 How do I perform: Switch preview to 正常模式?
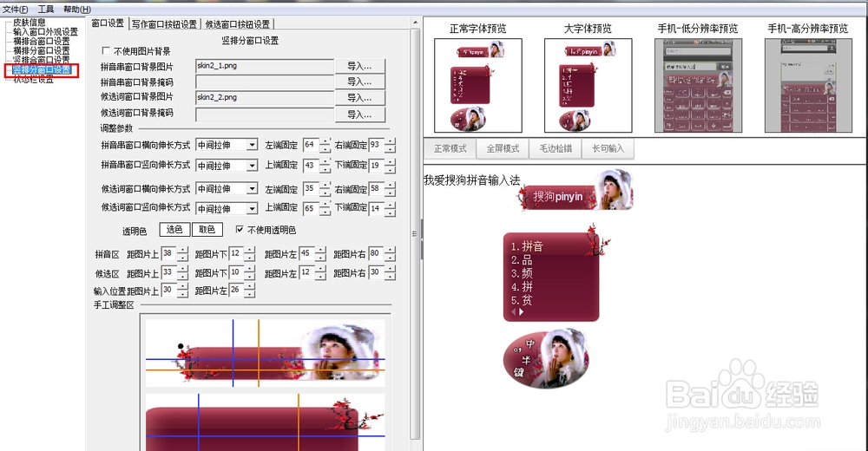pos(450,149)
